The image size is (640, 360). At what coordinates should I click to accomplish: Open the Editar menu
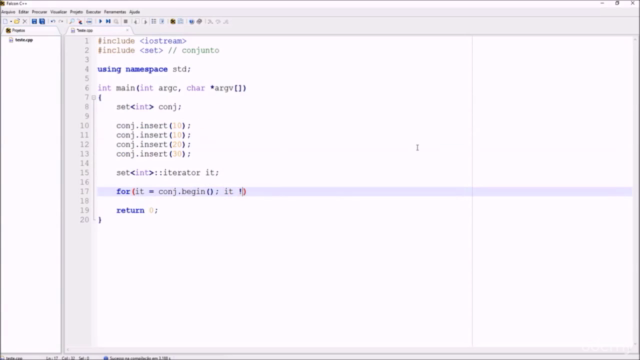click(23, 12)
